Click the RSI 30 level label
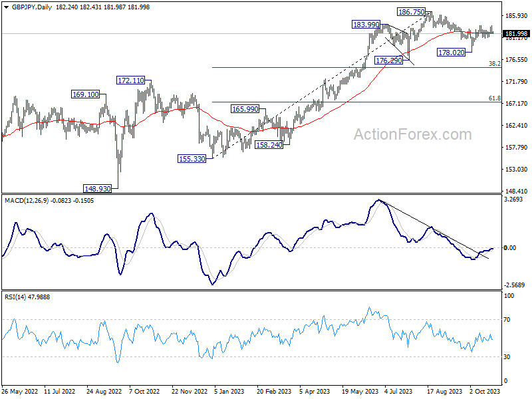532x399 pixels. [x=507, y=356]
